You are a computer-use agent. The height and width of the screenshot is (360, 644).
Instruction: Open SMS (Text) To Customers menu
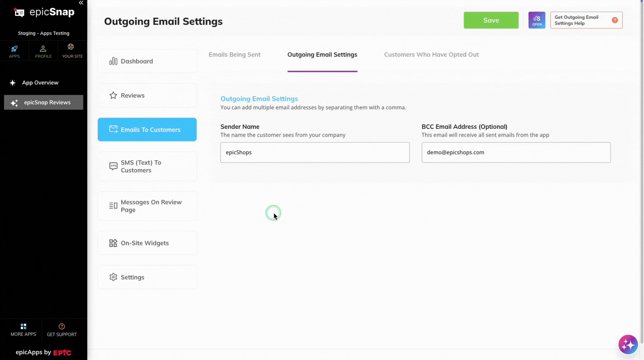(147, 166)
